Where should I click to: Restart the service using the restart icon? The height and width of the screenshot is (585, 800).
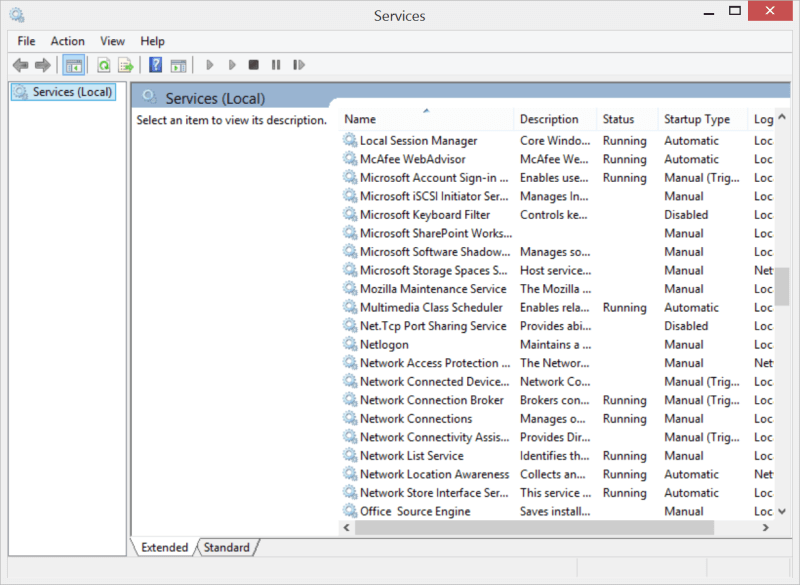(298, 64)
